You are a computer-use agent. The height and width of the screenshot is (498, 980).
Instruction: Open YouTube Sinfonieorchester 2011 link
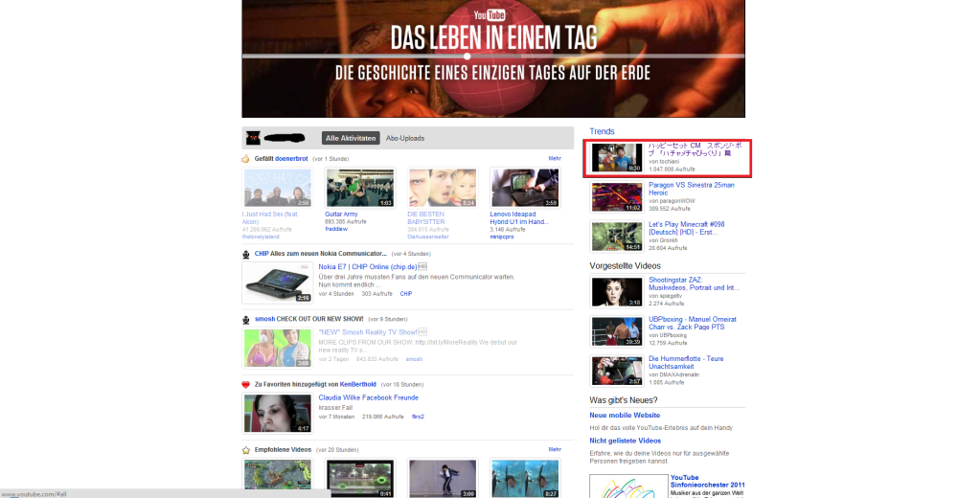[x=708, y=481]
